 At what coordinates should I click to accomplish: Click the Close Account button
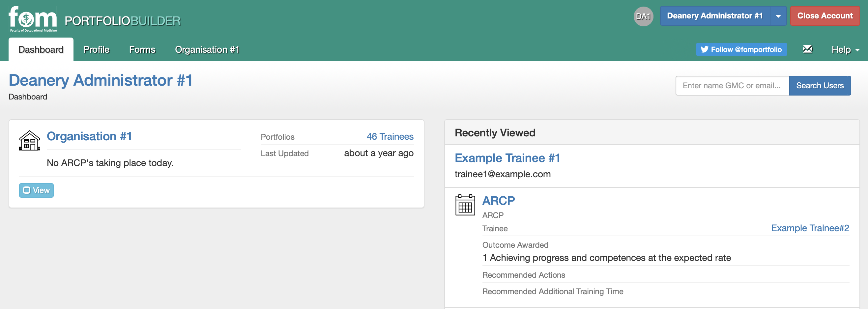point(825,16)
